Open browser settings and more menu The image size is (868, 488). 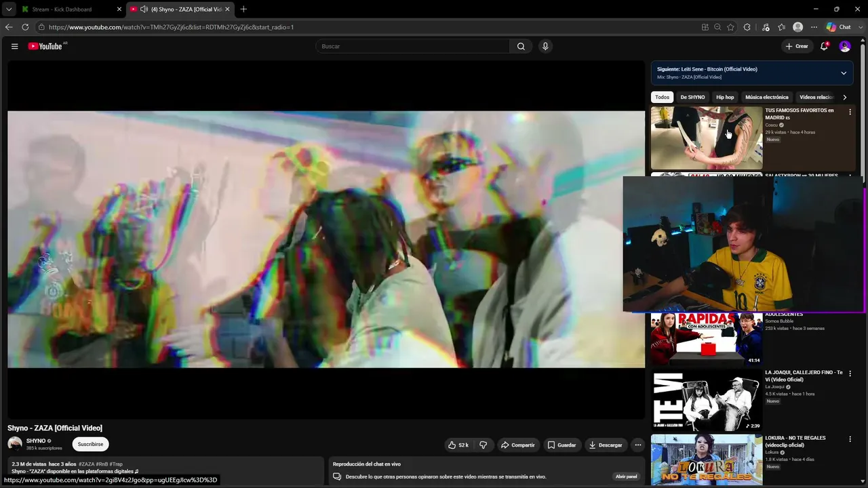pyautogui.click(x=814, y=27)
